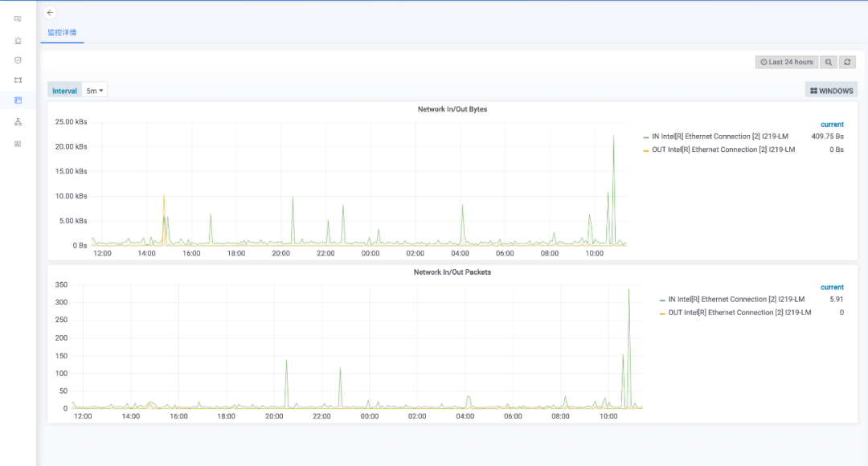This screenshot has width=868, height=466.
Task: Open the network topology icon in sidebar
Action: [18, 122]
